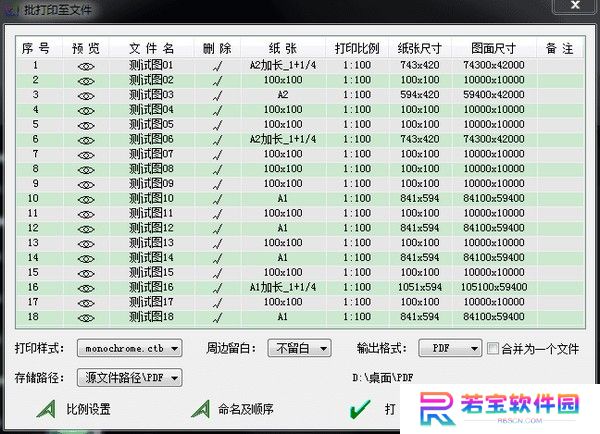Viewport: 600px width, 434px height.
Task: Click the 序号 column header
Action: pyautogui.click(x=36, y=49)
